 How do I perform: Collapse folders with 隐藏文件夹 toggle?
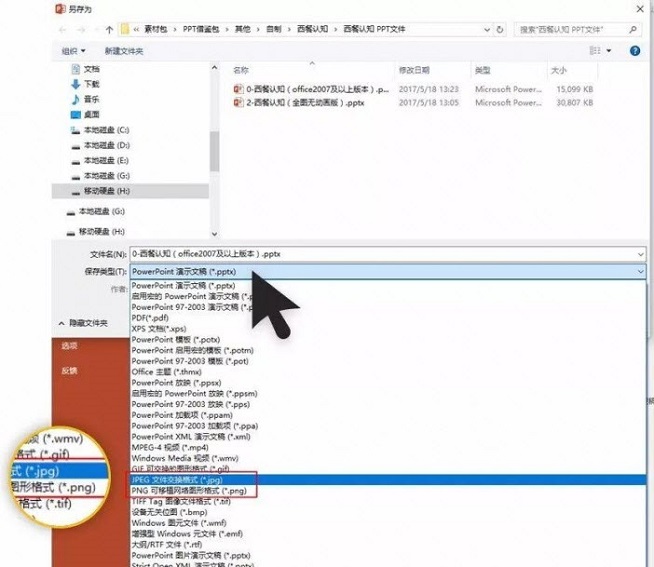83,323
